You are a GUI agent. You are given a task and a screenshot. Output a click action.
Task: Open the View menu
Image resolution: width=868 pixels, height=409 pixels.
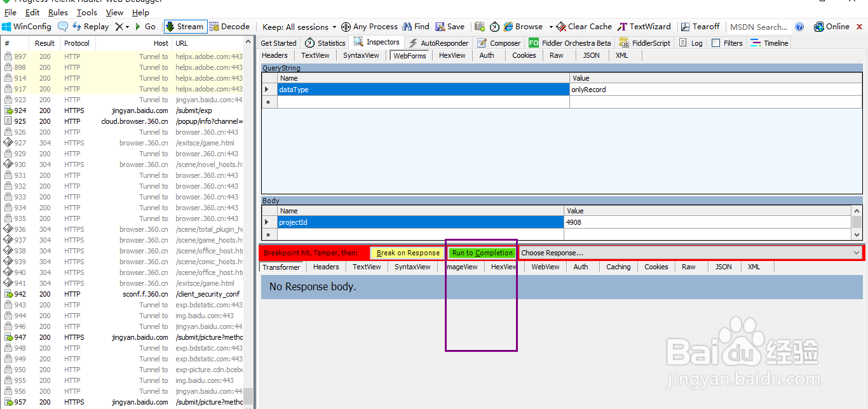click(114, 13)
